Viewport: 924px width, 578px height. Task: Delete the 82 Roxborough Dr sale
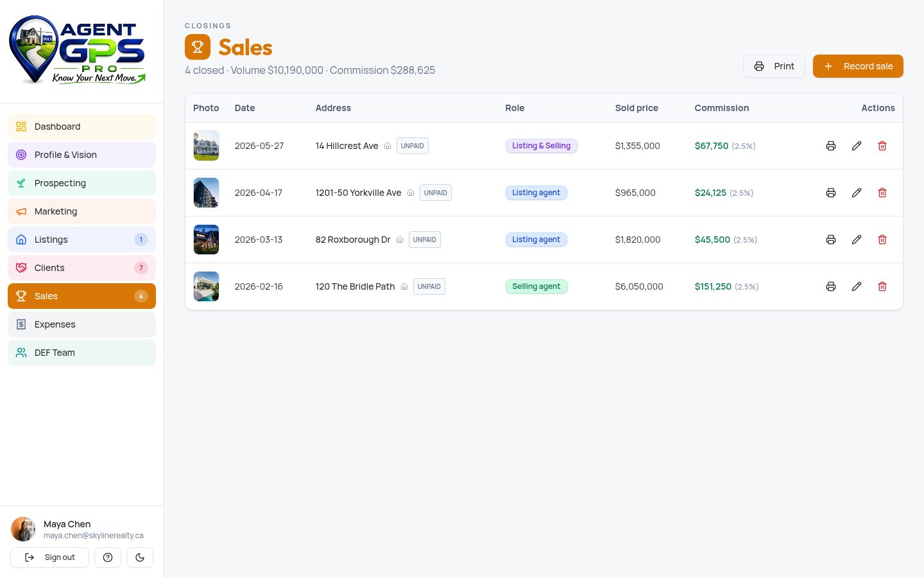coord(882,240)
